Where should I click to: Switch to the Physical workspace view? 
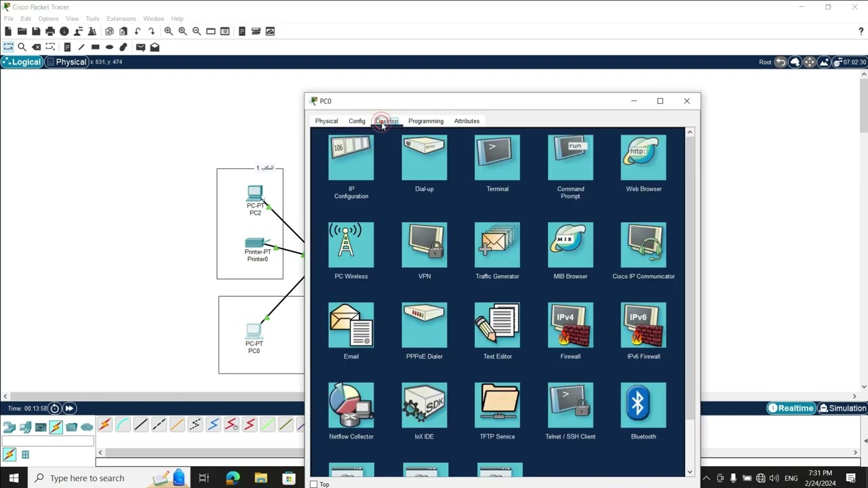point(67,62)
